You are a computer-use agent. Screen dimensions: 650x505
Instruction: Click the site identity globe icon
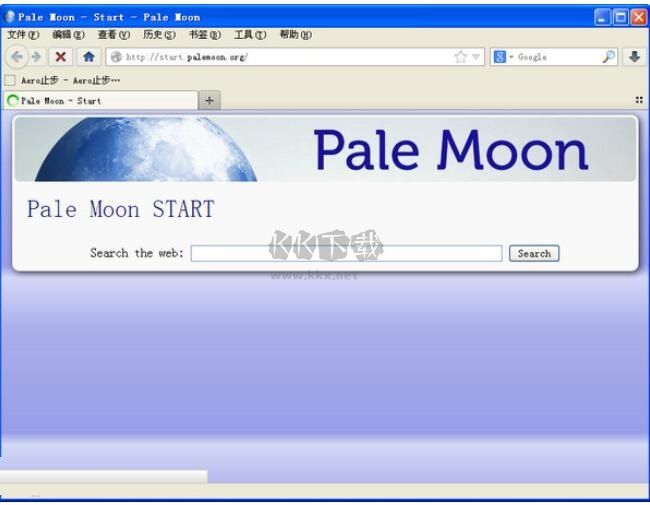click(x=116, y=57)
